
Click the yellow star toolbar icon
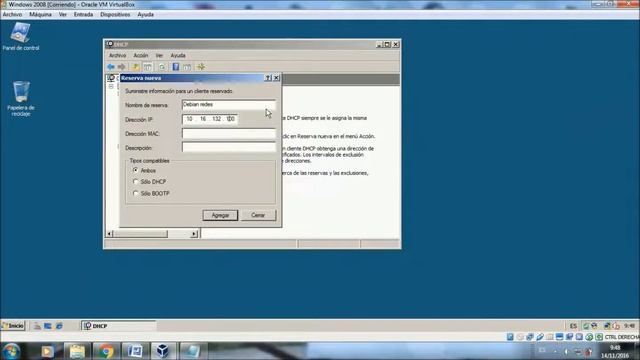point(201,67)
